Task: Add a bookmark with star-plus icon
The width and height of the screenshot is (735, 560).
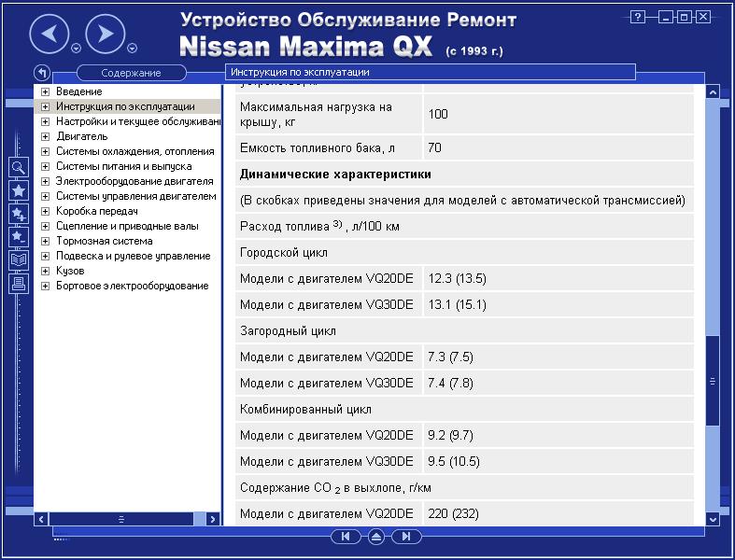Action: pos(19,214)
